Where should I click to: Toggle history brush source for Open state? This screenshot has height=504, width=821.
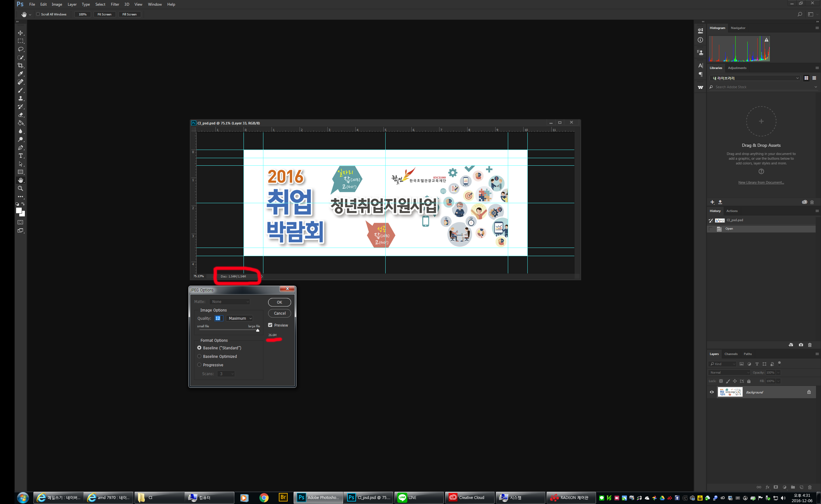[x=711, y=229]
